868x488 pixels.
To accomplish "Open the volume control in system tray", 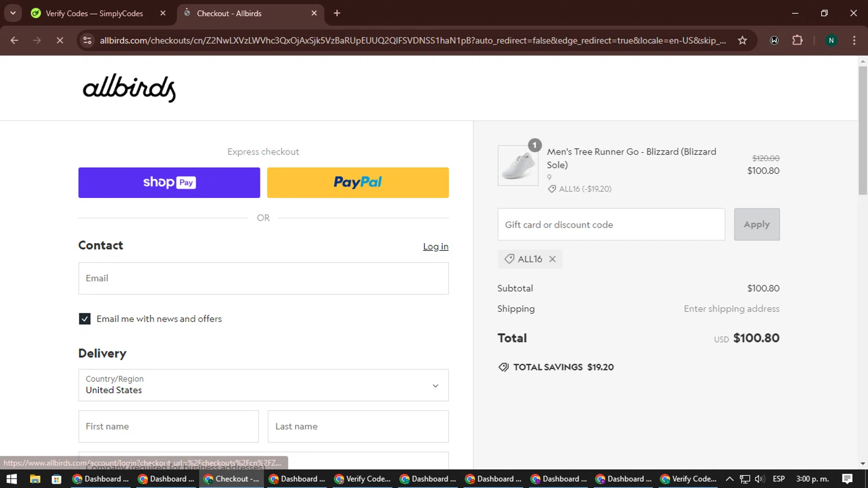I will [x=760, y=479].
